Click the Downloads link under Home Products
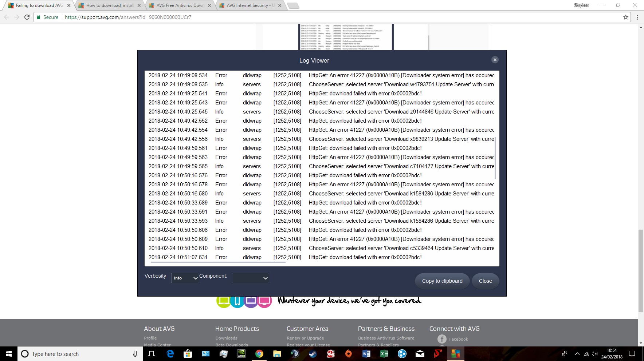This screenshot has width=644, height=361. (226, 338)
